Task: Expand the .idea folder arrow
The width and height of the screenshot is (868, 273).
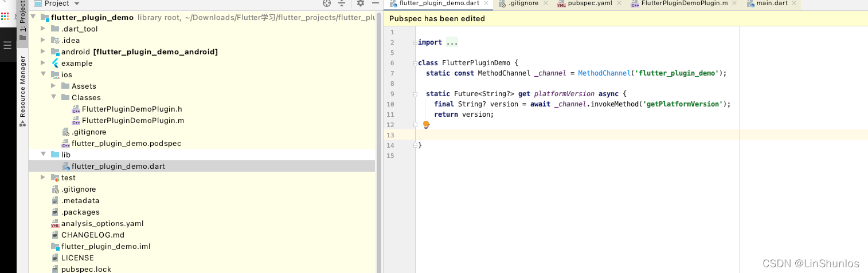Action: point(43,40)
